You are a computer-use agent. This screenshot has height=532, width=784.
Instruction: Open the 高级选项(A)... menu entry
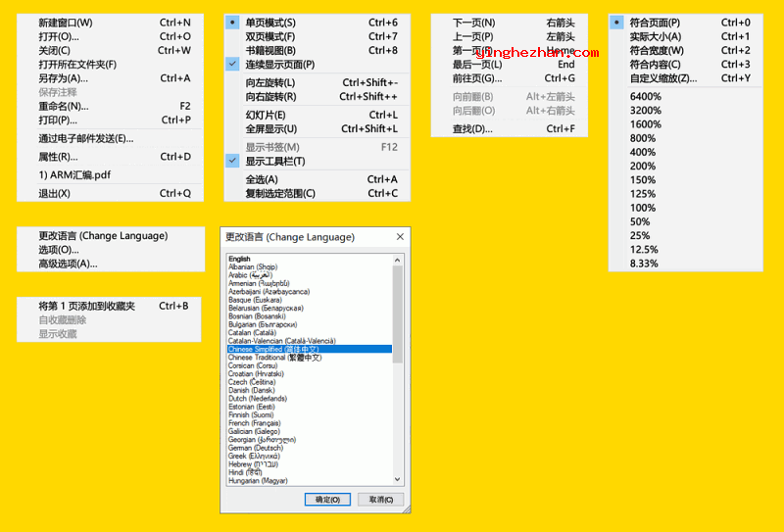point(68,264)
